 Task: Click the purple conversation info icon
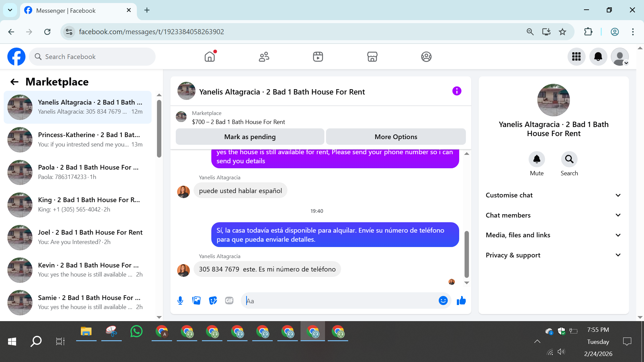(x=457, y=91)
